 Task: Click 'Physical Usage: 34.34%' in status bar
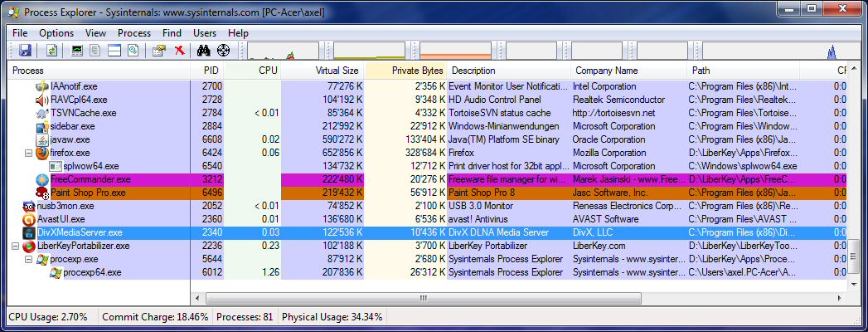(x=332, y=317)
